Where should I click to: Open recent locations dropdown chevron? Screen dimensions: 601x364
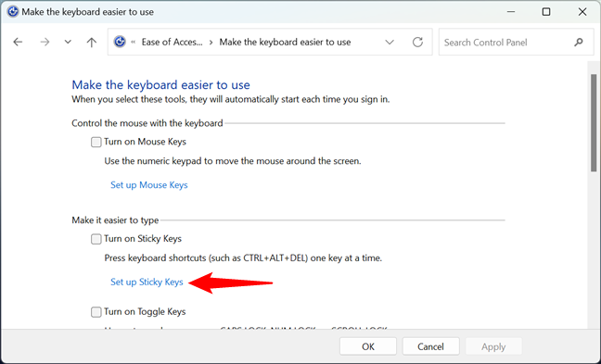pos(68,42)
